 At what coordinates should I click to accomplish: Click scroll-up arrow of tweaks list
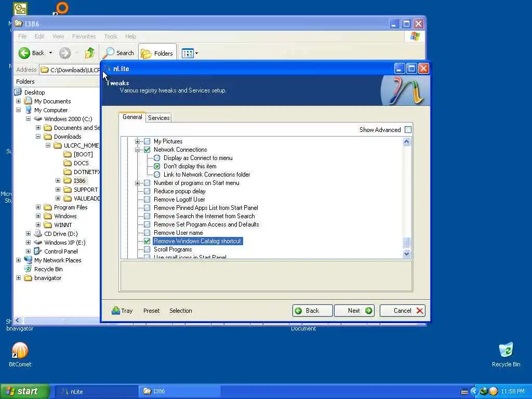coord(406,142)
